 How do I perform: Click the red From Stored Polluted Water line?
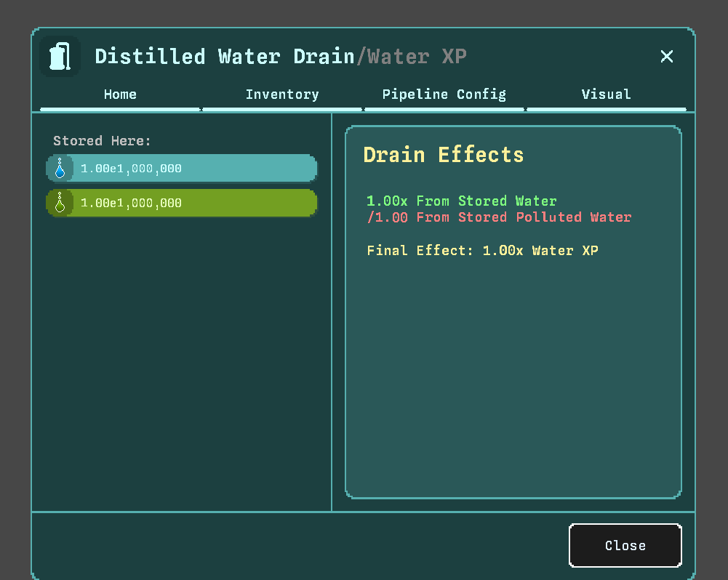499,217
